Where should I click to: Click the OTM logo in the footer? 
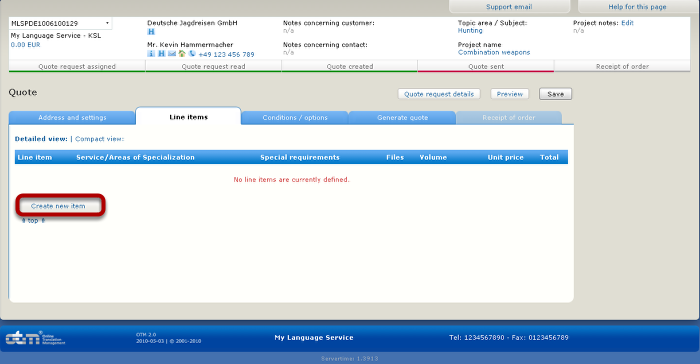point(35,338)
